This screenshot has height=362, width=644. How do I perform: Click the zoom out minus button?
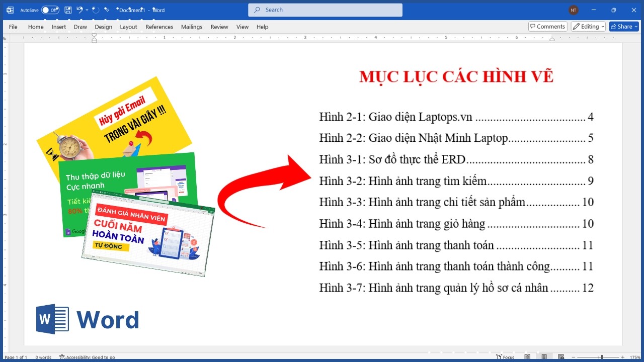click(574, 357)
